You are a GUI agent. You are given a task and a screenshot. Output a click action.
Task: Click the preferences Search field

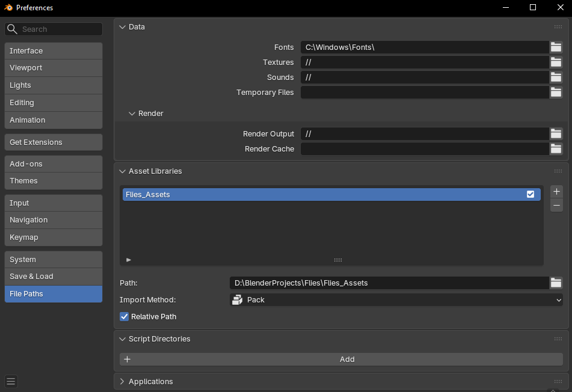click(x=54, y=29)
